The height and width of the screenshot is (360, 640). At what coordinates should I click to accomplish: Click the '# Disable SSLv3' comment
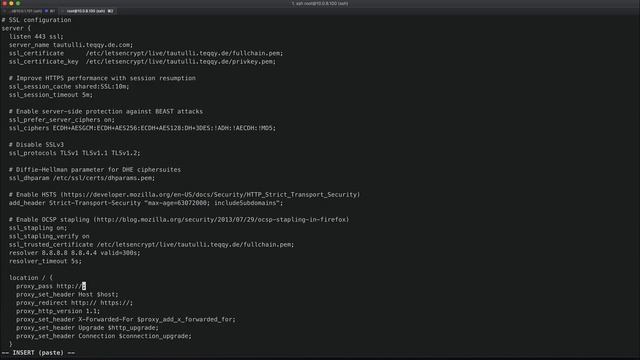36,145
